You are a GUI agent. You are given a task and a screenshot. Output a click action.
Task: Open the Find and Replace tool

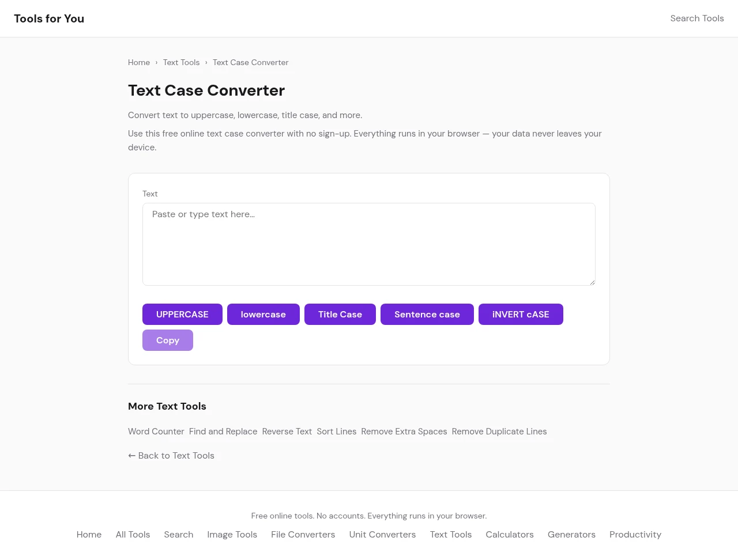pyautogui.click(x=223, y=432)
